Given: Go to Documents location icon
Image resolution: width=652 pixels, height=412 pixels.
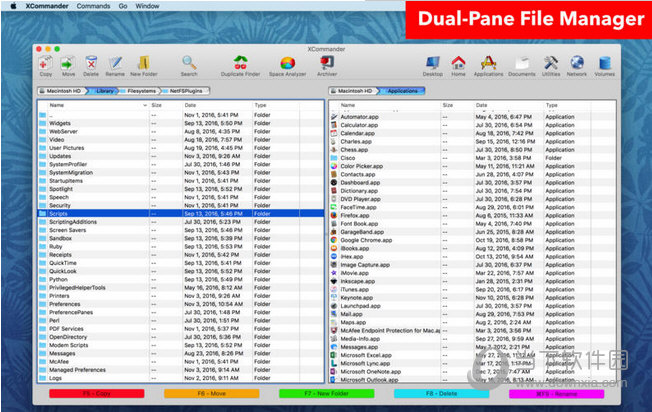Looking at the screenshot, I should (x=522, y=66).
